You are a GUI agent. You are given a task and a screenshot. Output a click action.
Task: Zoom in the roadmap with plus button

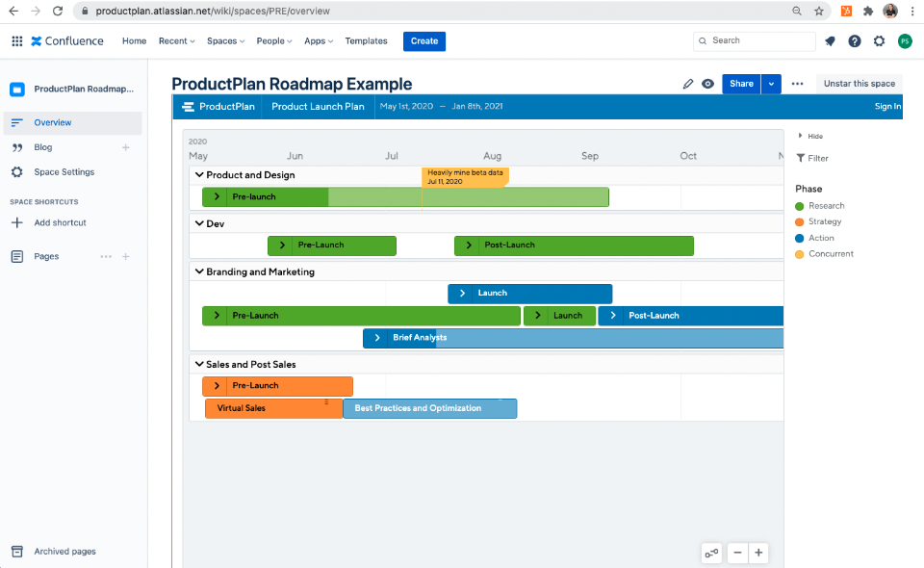pos(758,553)
